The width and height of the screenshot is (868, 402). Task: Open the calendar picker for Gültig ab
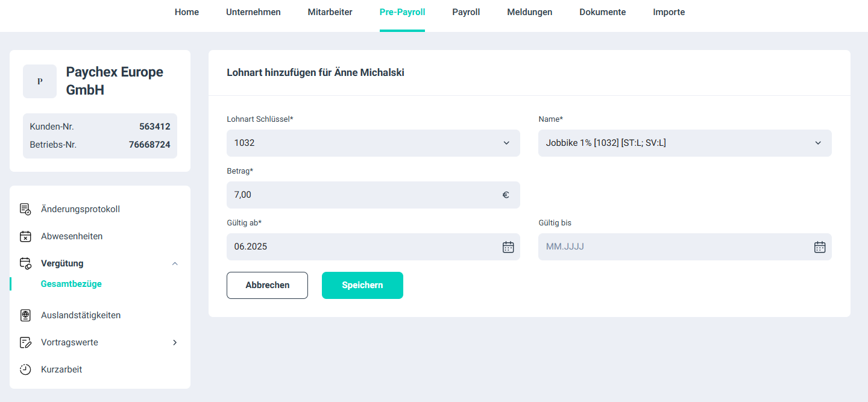tap(508, 247)
